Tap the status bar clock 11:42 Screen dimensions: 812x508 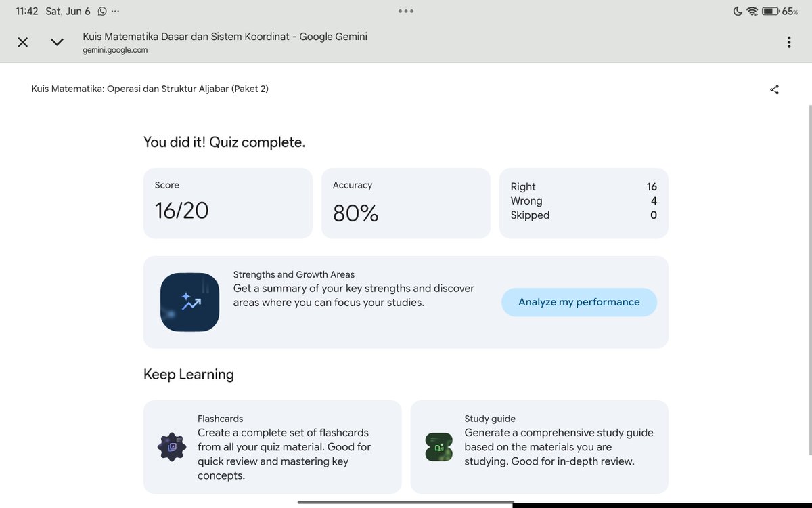(x=27, y=11)
